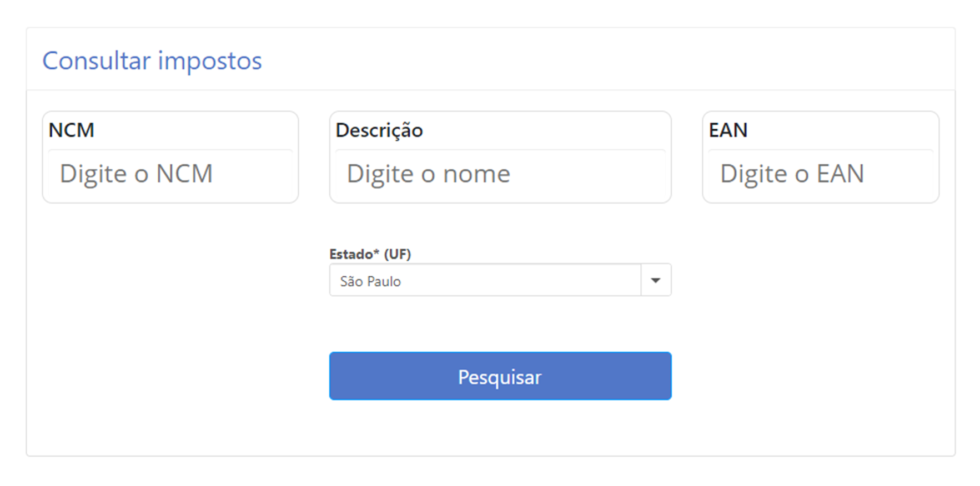
Task: Click the word 'Consultar' in the title
Action: (96, 60)
